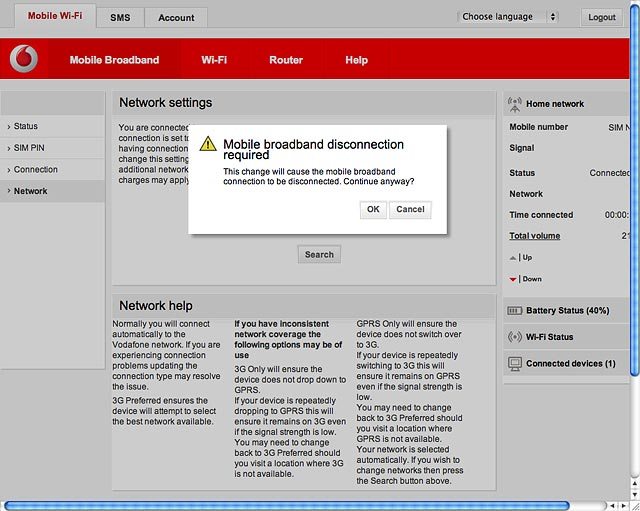Click the warning triangle icon in dialog
Image resolution: width=640 pixels, height=511 pixels.
[208, 144]
